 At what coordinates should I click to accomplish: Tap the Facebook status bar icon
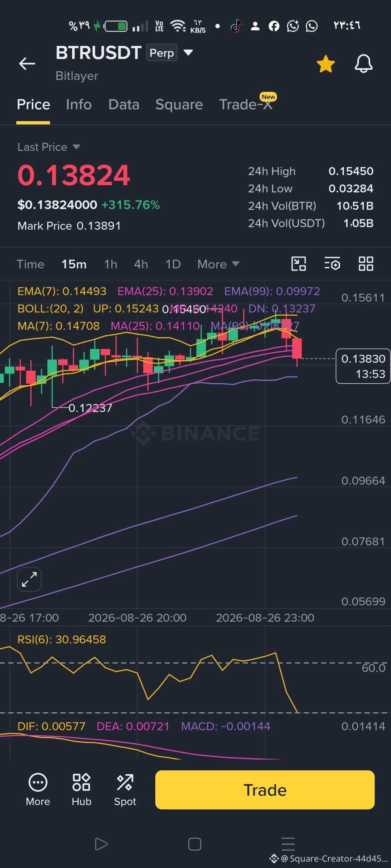coord(274,26)
